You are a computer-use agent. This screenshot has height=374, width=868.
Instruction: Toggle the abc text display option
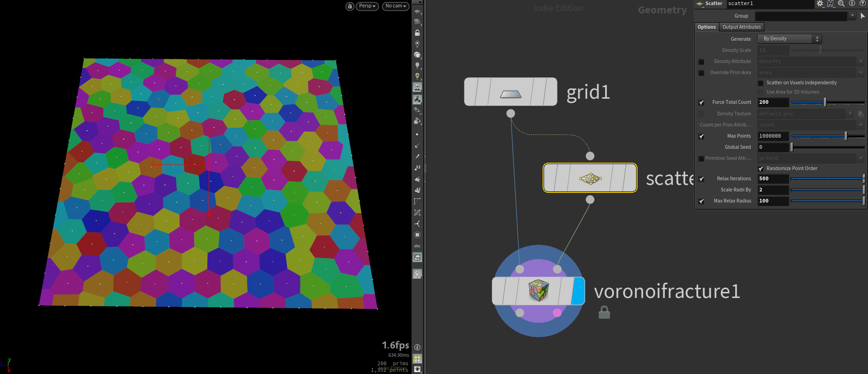tap(417, 246)
